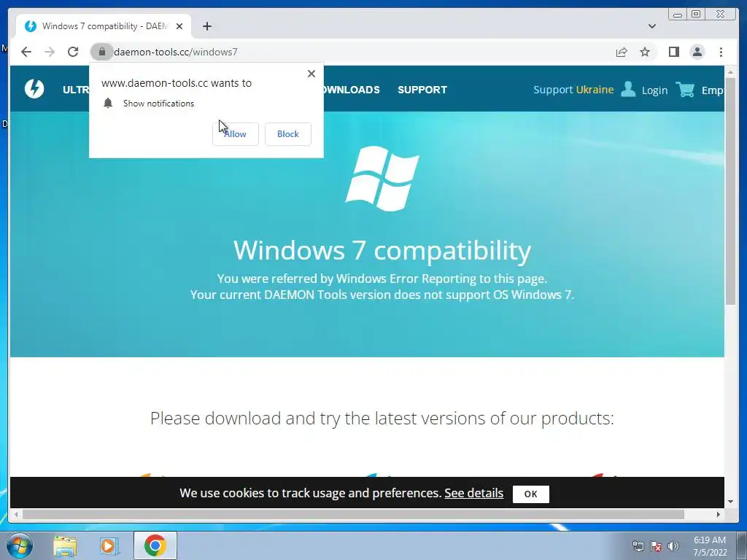Open the Chrome side panel icon
The image size is (747, 560).
pos(673,52)
